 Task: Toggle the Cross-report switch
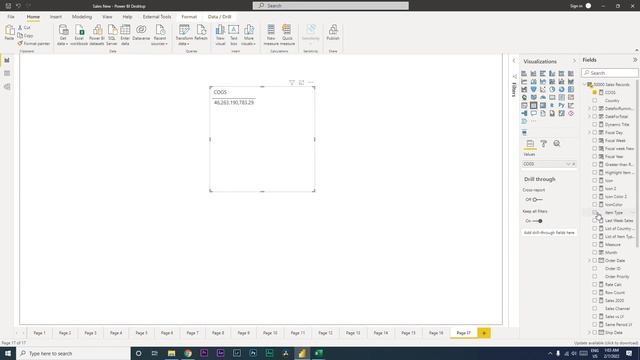pyautogui.click(x=537, y=200)
